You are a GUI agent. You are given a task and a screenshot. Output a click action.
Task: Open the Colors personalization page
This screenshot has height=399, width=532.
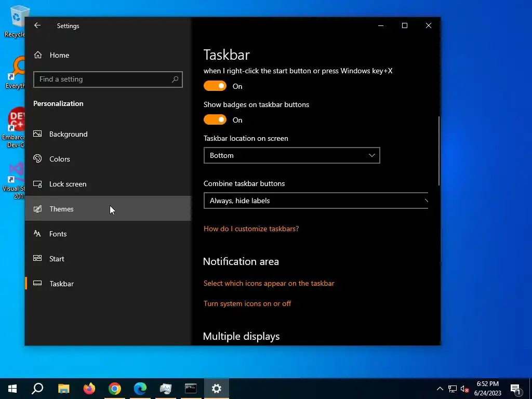click(x=109, y=159)
